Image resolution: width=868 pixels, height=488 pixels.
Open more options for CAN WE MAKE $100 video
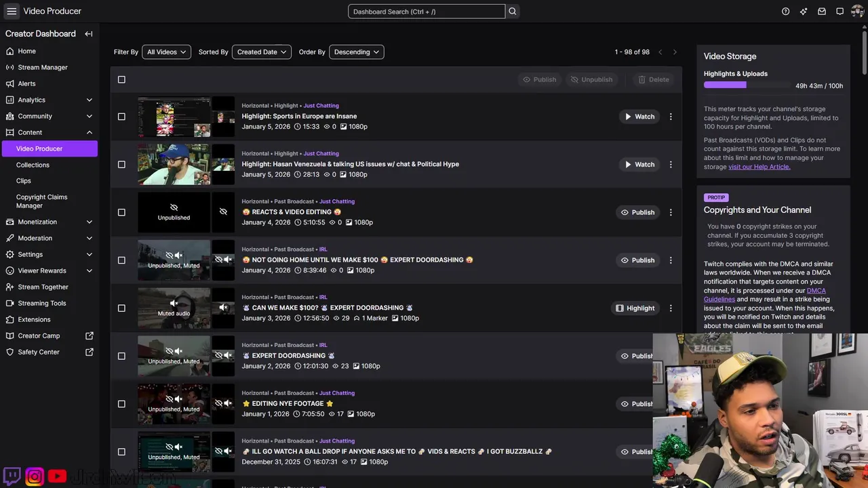pos(671,308)
